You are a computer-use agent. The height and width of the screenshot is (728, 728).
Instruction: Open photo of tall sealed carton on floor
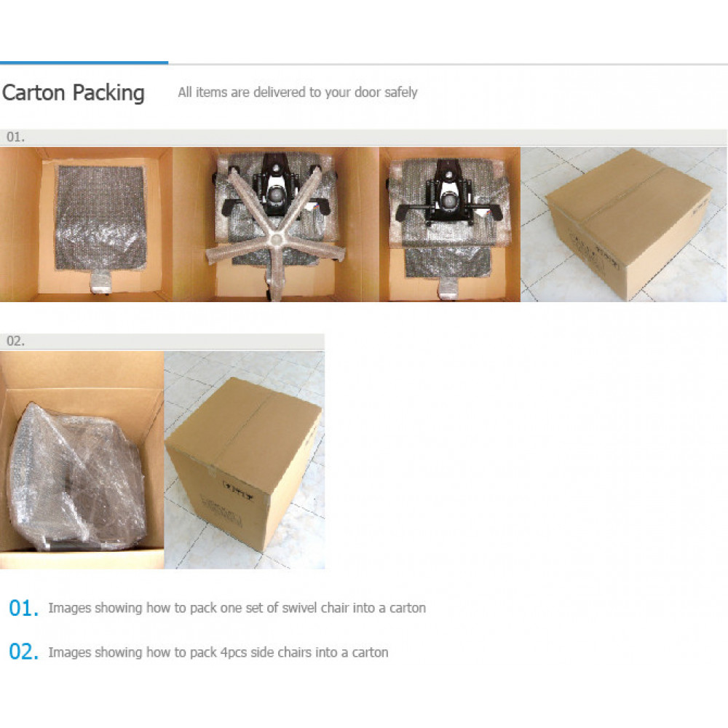[244, 460]
